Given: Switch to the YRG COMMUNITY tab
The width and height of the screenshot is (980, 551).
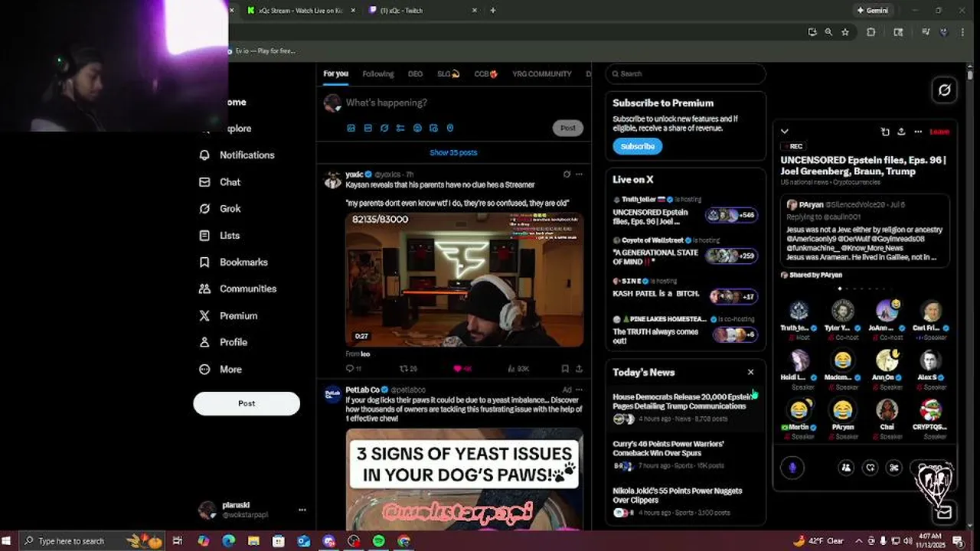Looking at the screenshot, I should (542, 74).
